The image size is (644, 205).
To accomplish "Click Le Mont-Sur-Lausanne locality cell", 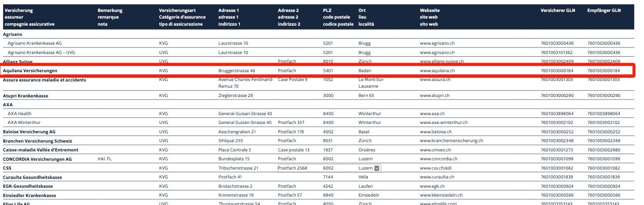I will (372, 83).
